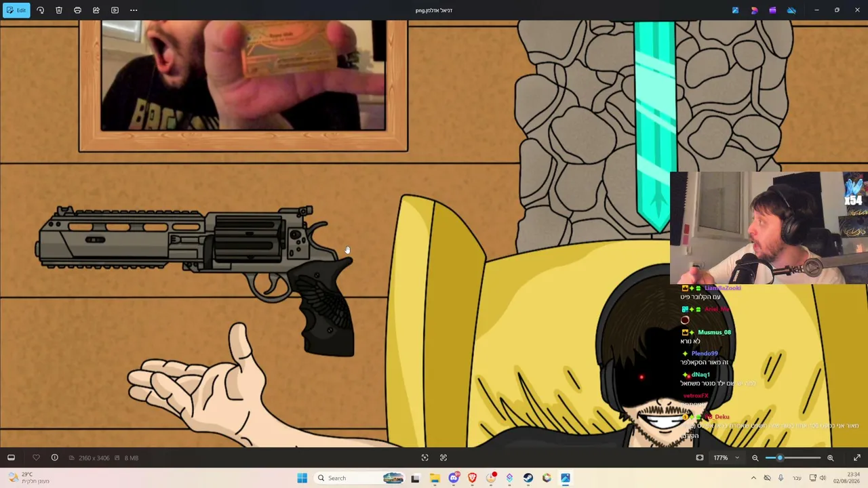Image resolution: width=868 pixels, height=488 pixels.
Task: Rotate the image with the rotate icon
Action: click(x=40, y=10)
